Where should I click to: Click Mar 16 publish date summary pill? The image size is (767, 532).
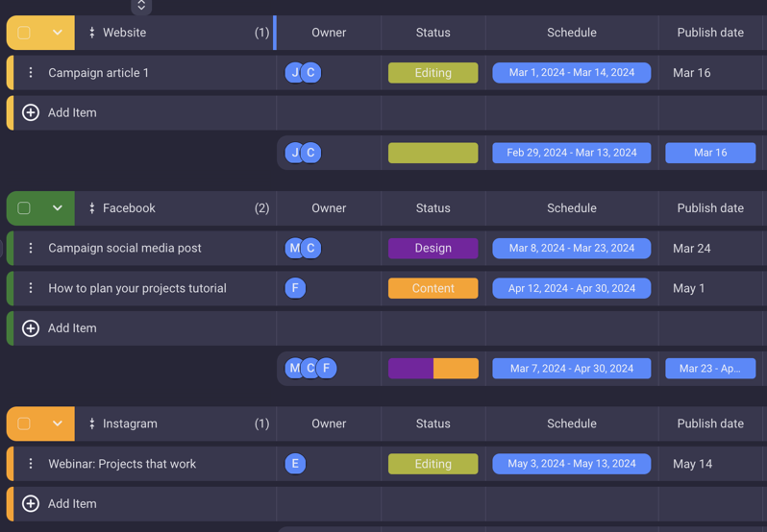pos(710,153)
